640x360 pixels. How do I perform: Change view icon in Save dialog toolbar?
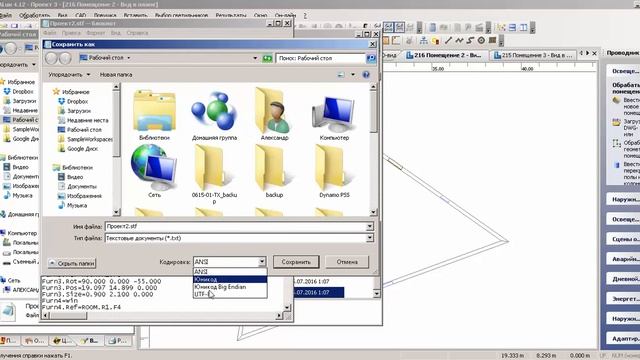pyautogui.click(x=341, y=75)
